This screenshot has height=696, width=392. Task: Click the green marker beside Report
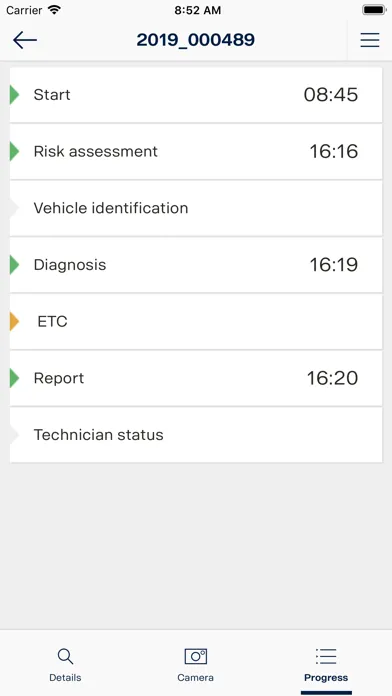coord(14,378)
